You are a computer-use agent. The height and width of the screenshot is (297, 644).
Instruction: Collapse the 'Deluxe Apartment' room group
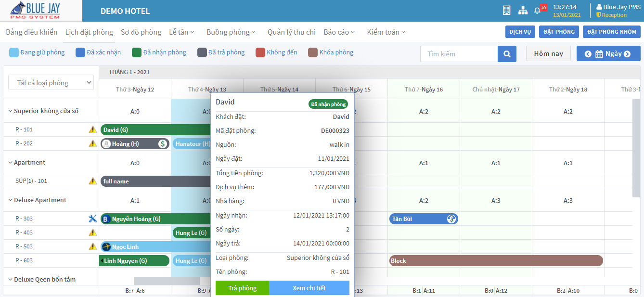(x=11, y=200)
